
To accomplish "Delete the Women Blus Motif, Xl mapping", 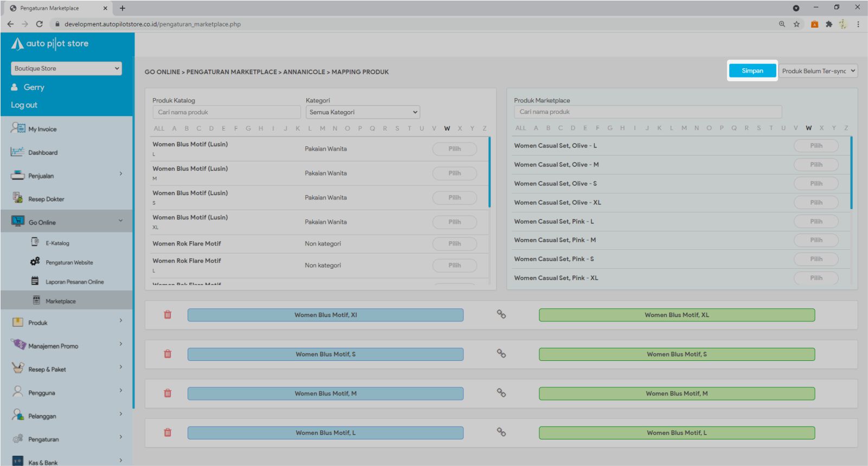I will [x=168, y=315].
